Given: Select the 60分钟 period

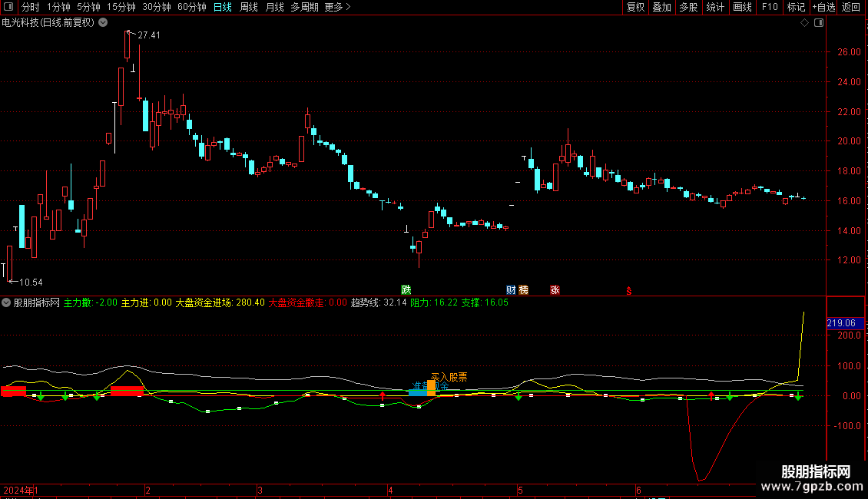Looking at the screenshot, I should point(192,7).
